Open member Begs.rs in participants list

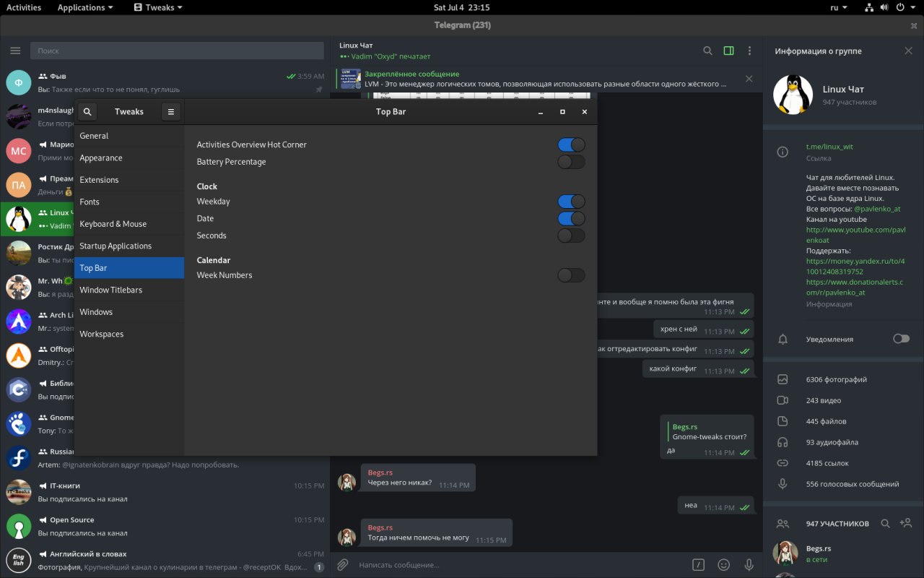pos(843,553)
